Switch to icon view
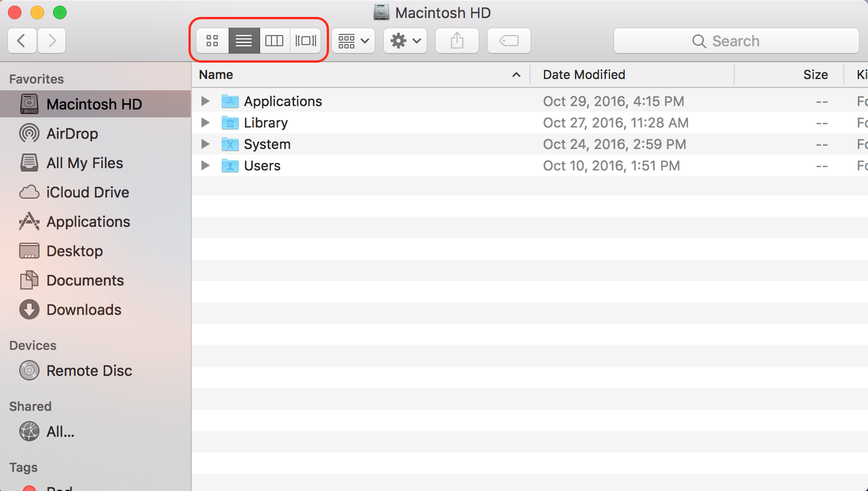 [x=213, y=41]
